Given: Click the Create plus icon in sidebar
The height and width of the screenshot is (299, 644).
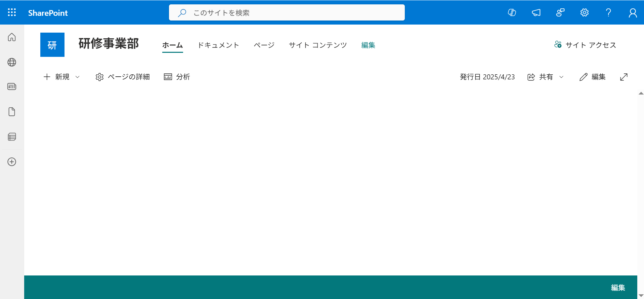Looking at the screenshot, I should 12,162.
